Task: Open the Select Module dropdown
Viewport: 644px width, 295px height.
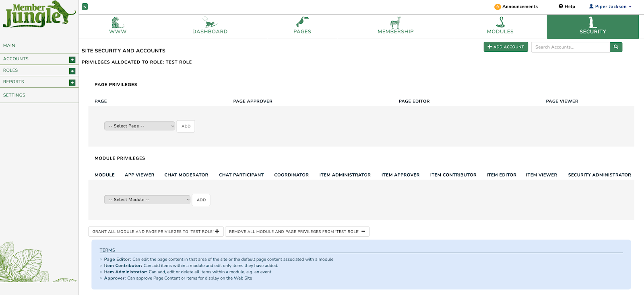Action: [147, 199]
